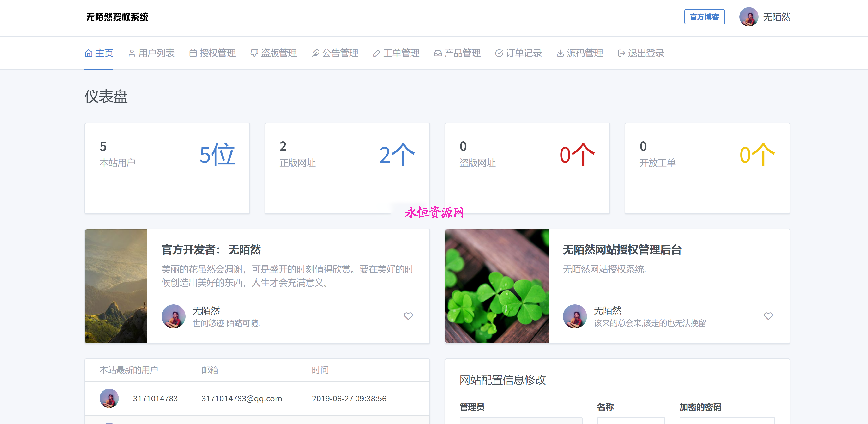Click the thumbs-down icon beside 盗版管理
Viewport: 868px width, 424px height.
pos(254,53)
